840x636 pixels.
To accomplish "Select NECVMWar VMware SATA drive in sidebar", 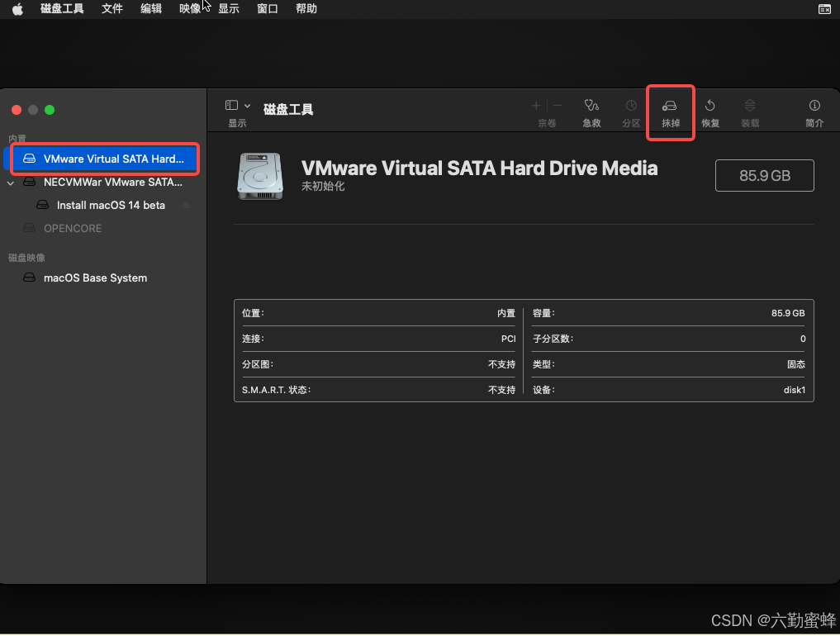I will [x=105, y=183].
